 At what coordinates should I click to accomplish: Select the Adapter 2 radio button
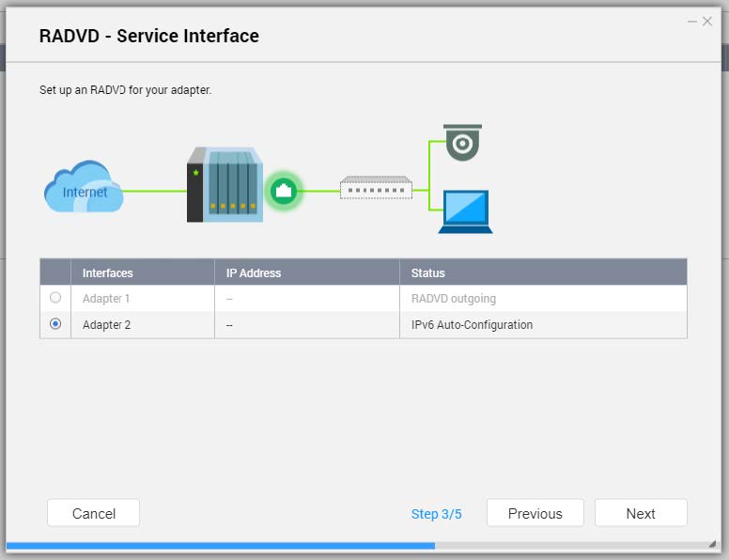55,324
